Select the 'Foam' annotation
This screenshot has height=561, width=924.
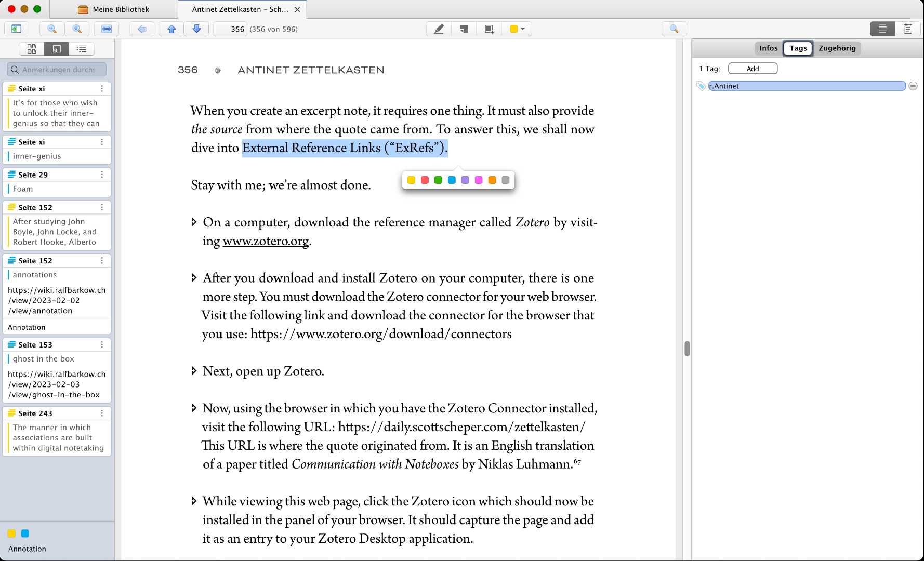click(x=23, y=189)
